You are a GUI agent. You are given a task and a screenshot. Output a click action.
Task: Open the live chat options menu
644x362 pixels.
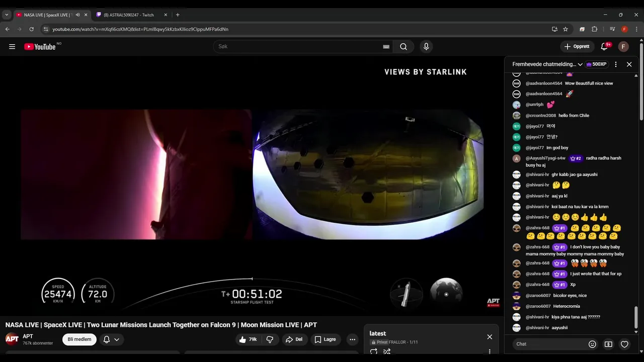[x=615, y=64]
